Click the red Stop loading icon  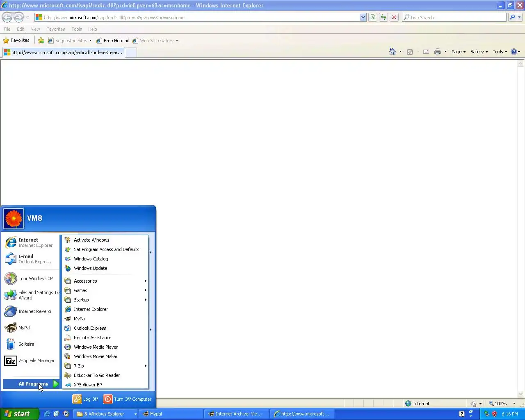pyautogui.click(x=394, y=17)
